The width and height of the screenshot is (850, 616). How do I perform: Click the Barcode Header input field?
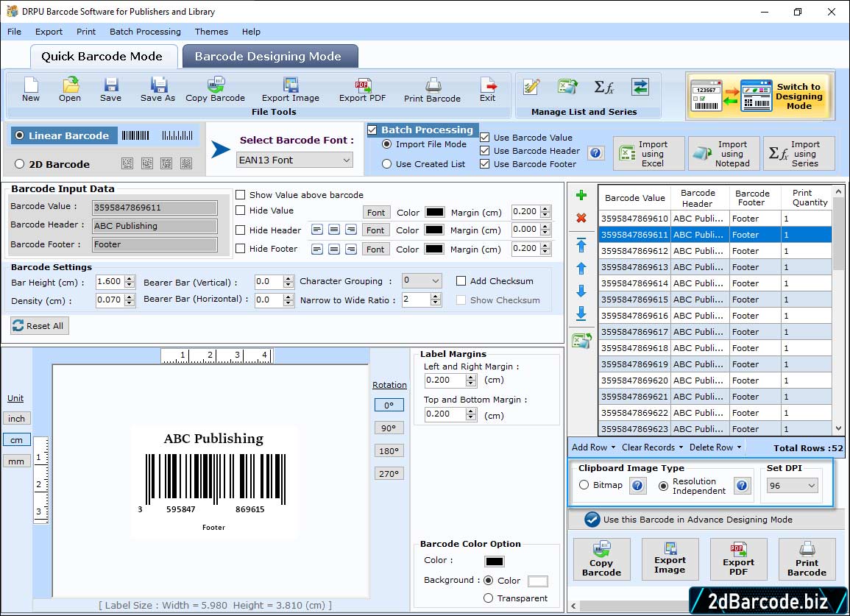click(x=155, y=226)
